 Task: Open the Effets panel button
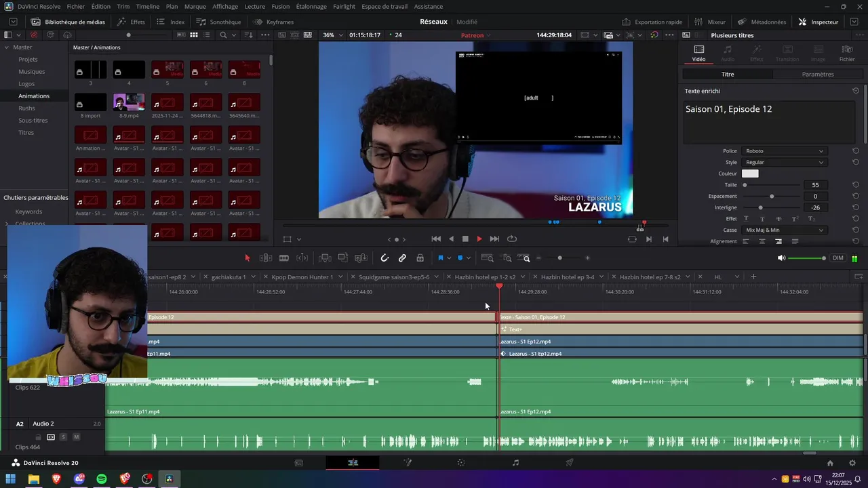[132, 22]
